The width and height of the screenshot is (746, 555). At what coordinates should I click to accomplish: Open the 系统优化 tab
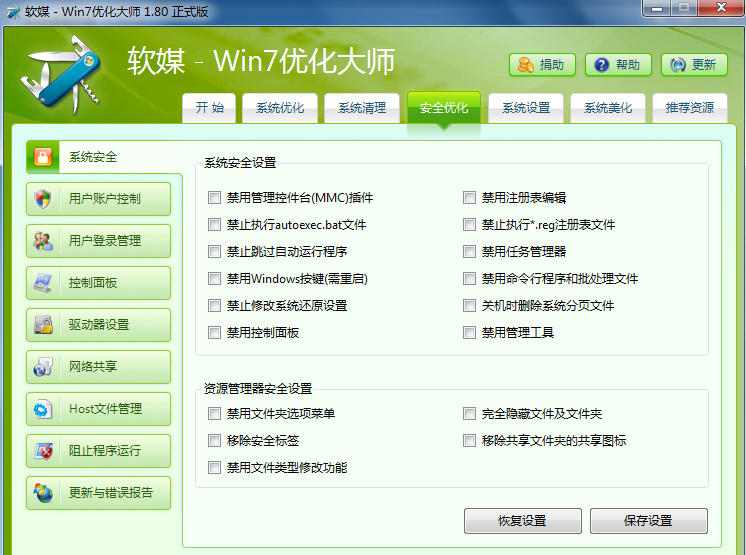click(280, 108)
